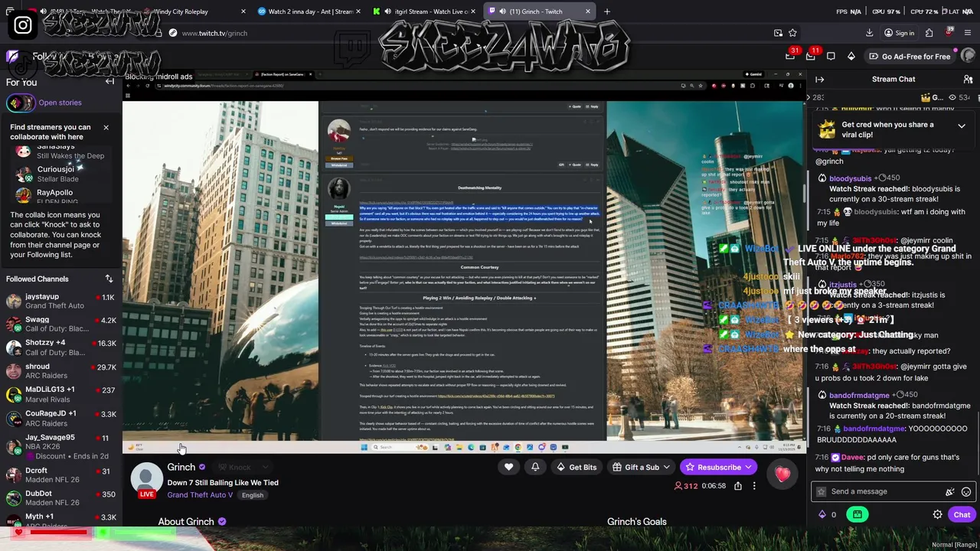Click the English language tag
The height and width of the screenshot is (551, 980).
[x=253, y=495]
